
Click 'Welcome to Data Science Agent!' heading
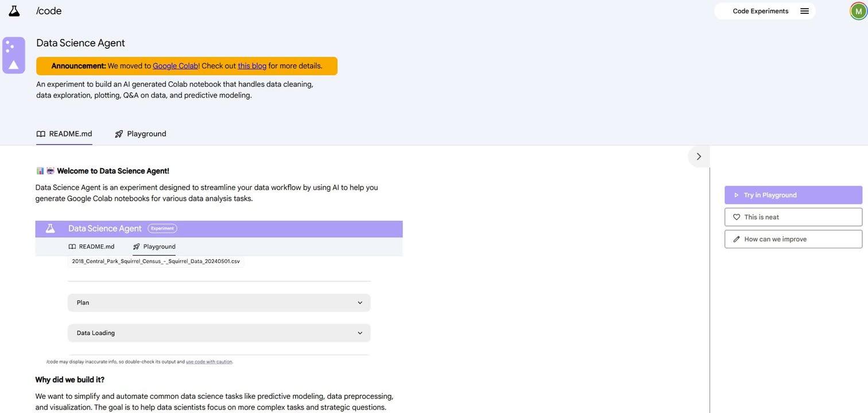113,171
